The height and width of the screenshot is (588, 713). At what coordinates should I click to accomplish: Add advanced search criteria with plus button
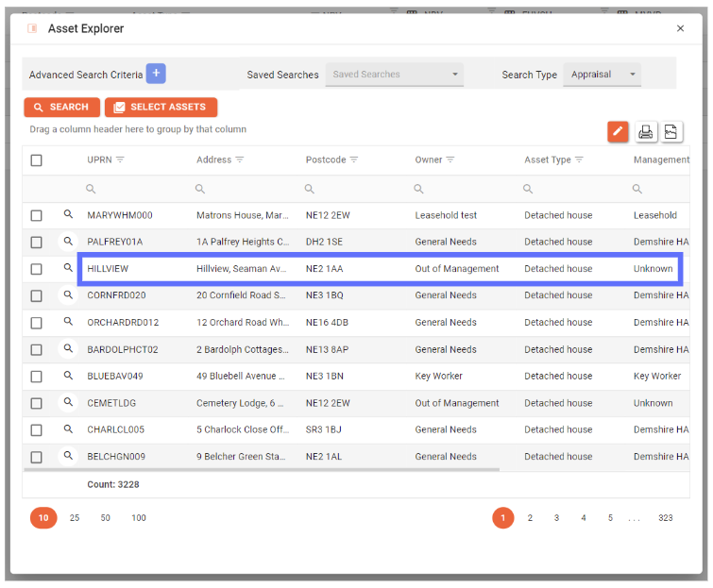tap(156, 74)
